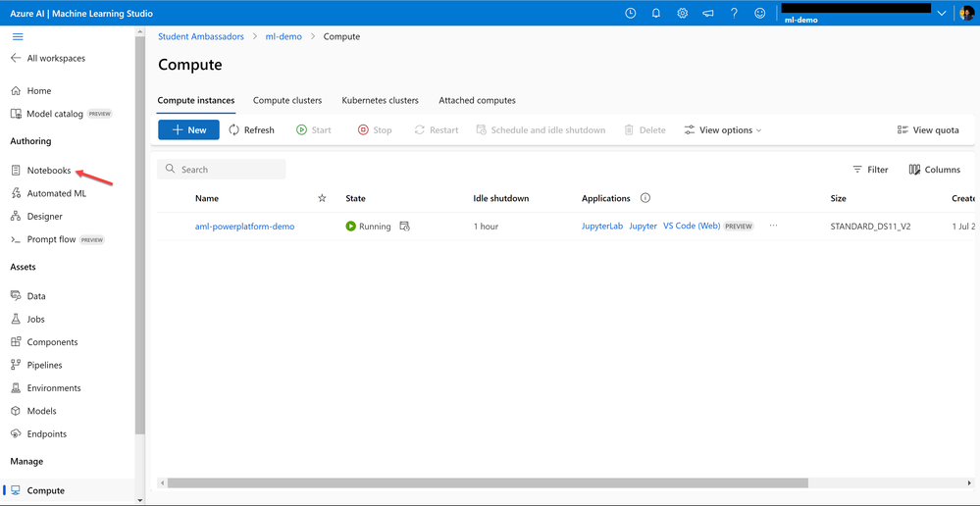Screen dimensions: 980x506
Task: Click the favorites star column header
Action: 322,198
